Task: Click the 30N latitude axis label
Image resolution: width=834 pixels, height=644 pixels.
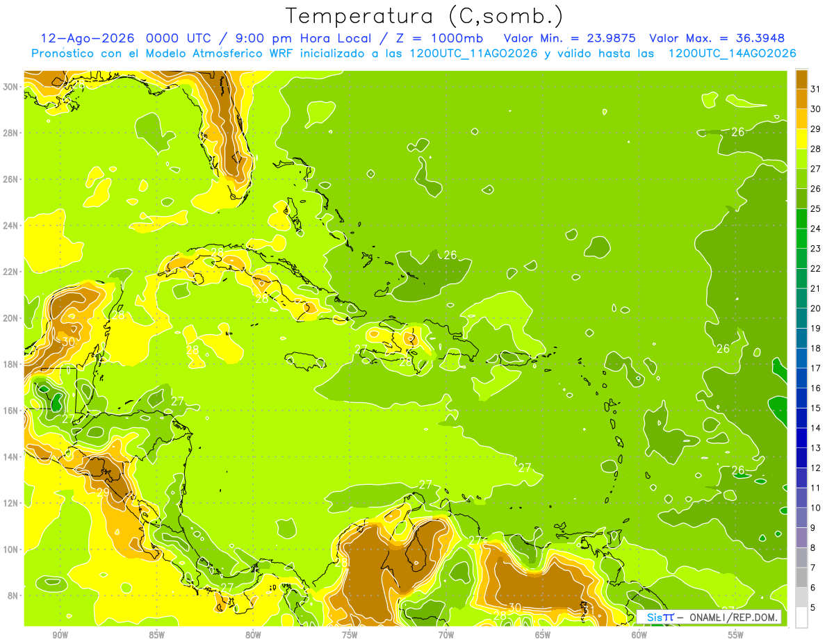Action: [x=10, y=87]
